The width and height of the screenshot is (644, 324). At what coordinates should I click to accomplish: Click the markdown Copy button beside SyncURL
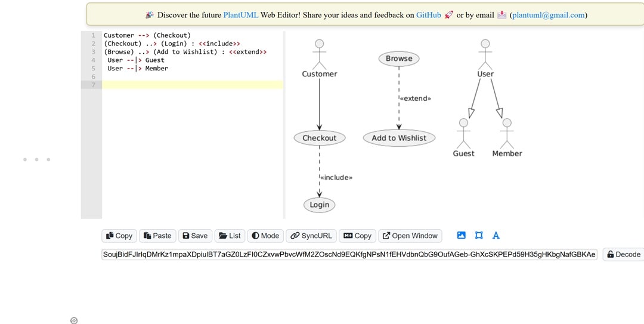(357, 236)
